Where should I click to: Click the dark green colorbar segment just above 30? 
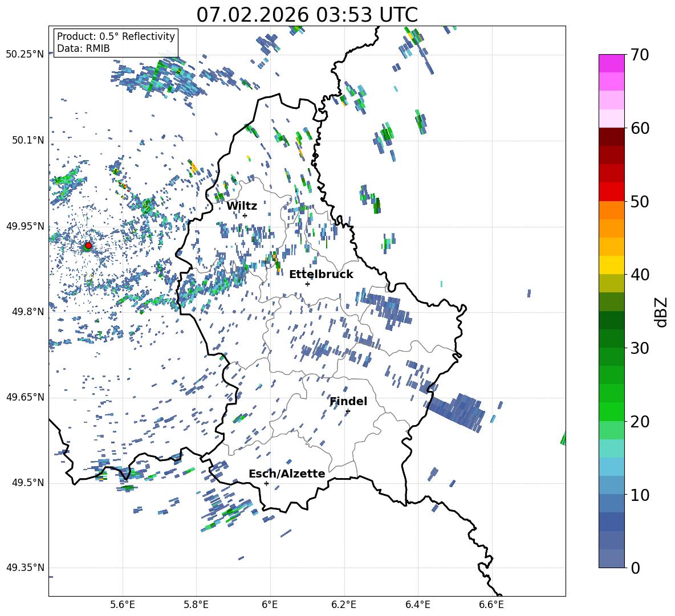tap(611, 338)
